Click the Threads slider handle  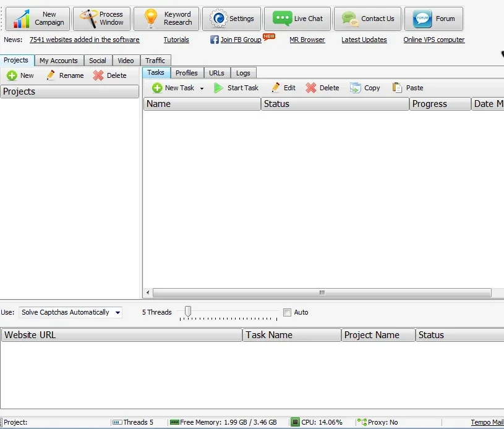tap(188, 311)
